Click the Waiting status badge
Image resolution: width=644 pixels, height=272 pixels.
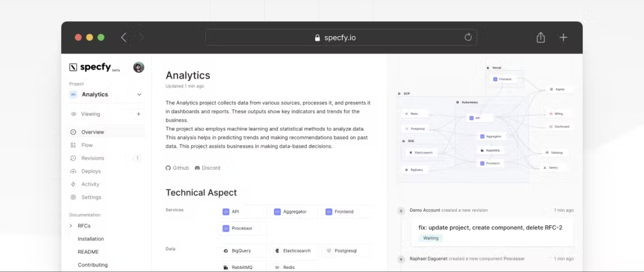coord(431,238)
